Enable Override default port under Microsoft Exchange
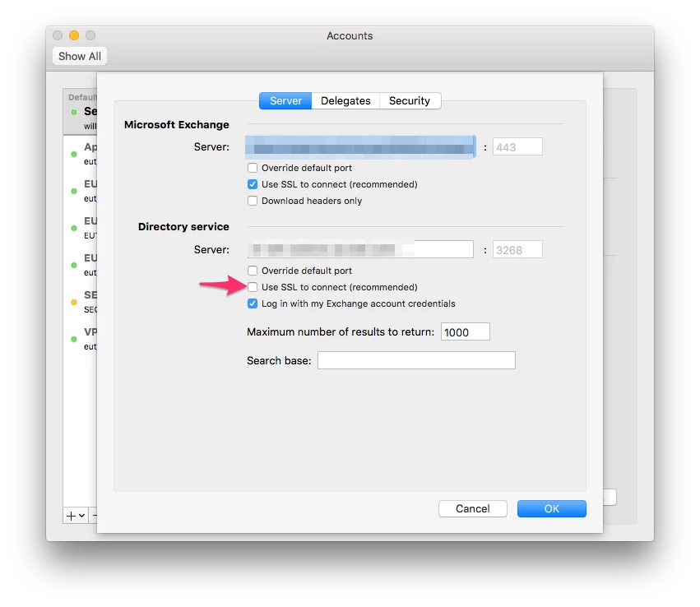The image size is (700, 607). (x=253, y=168)
